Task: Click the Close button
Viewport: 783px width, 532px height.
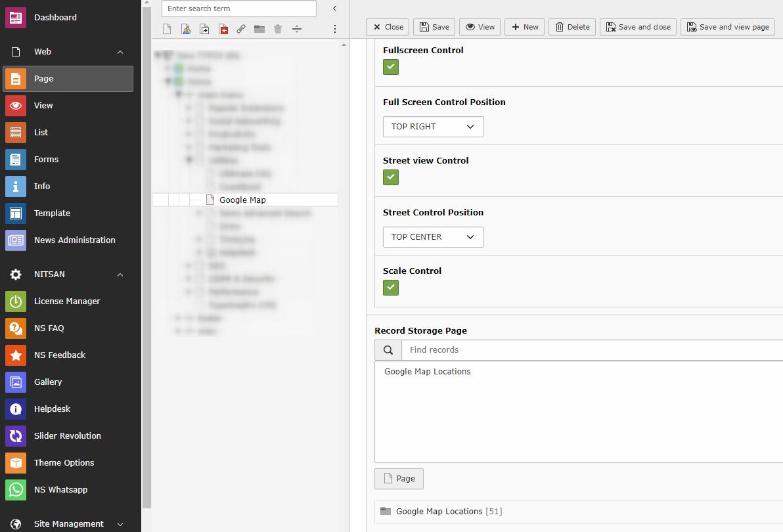Action: tap(388, 27)
